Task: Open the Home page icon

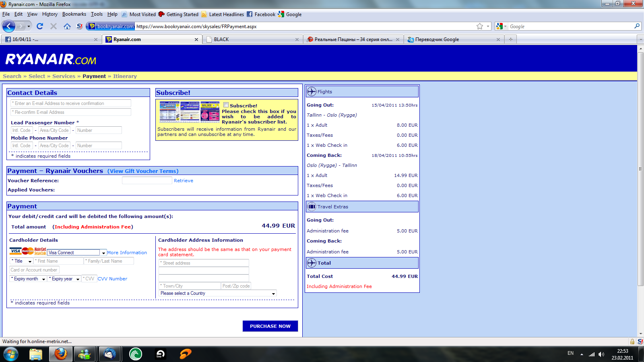Action: [67, 26]
